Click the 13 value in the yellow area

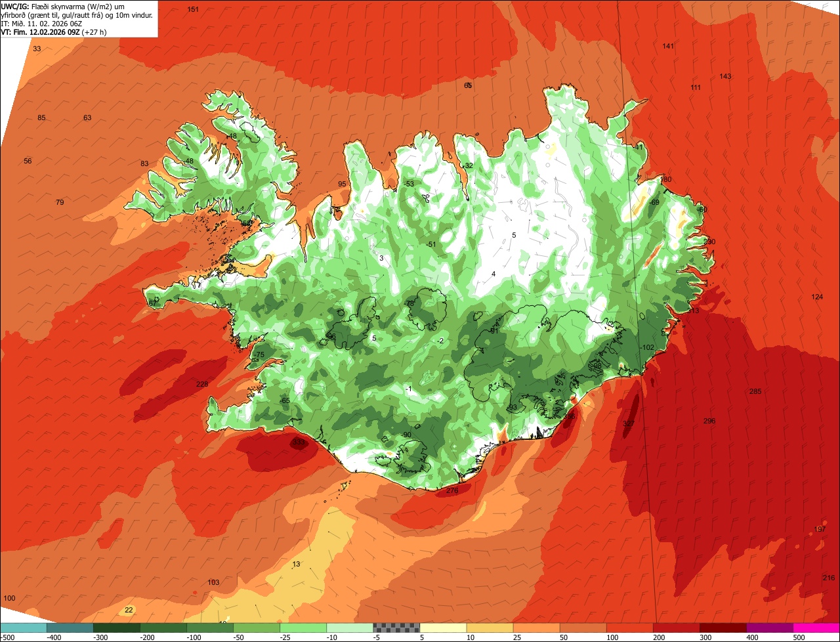point(296,564)
